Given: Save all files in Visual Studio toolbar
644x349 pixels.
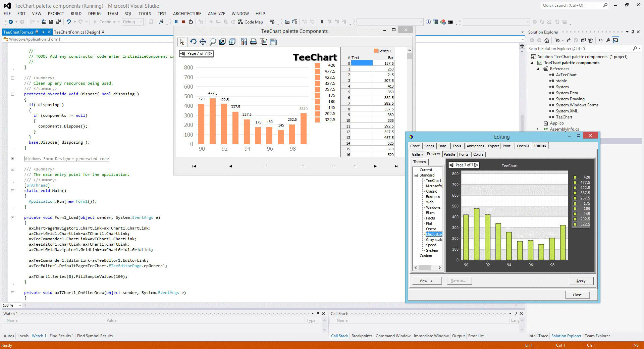Looking at the screenshot, I should pyautogui.click(x=59, y=22).
